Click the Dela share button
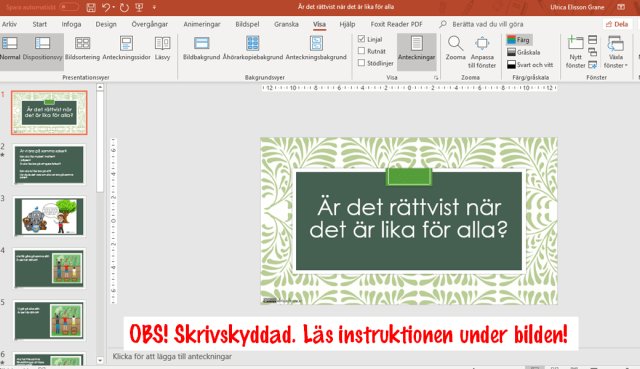 617,24
